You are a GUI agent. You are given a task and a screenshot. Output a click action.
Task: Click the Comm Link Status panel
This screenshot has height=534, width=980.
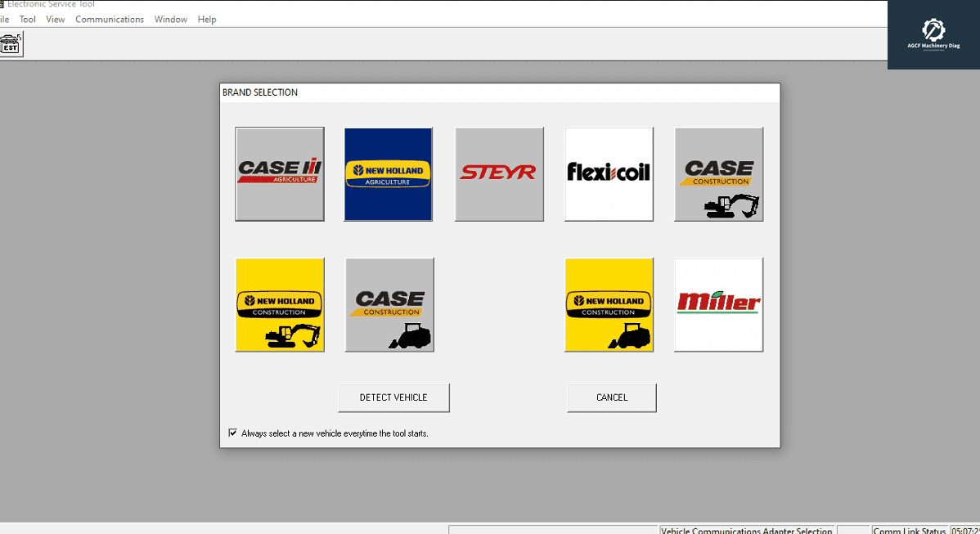point(909,530)
